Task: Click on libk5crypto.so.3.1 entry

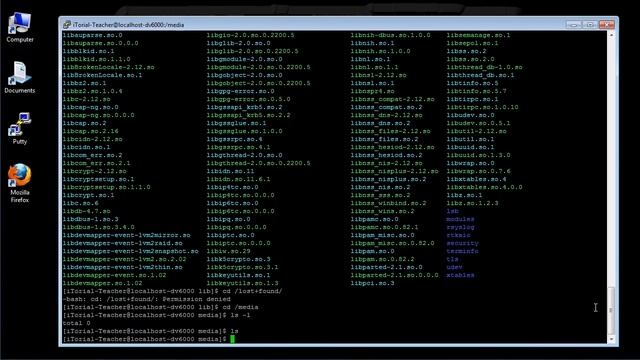Action: (242, 267)
